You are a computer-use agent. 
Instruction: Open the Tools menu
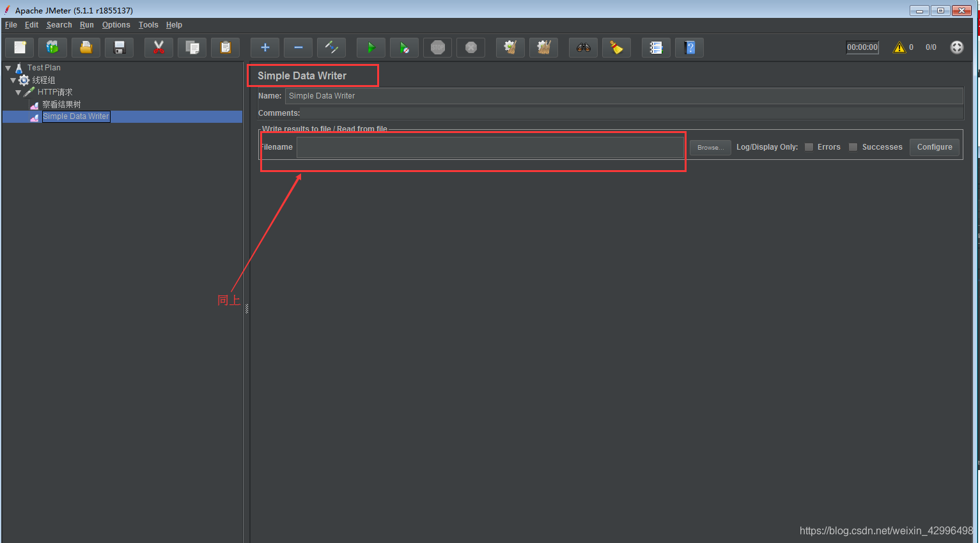[x=148, y=25]
